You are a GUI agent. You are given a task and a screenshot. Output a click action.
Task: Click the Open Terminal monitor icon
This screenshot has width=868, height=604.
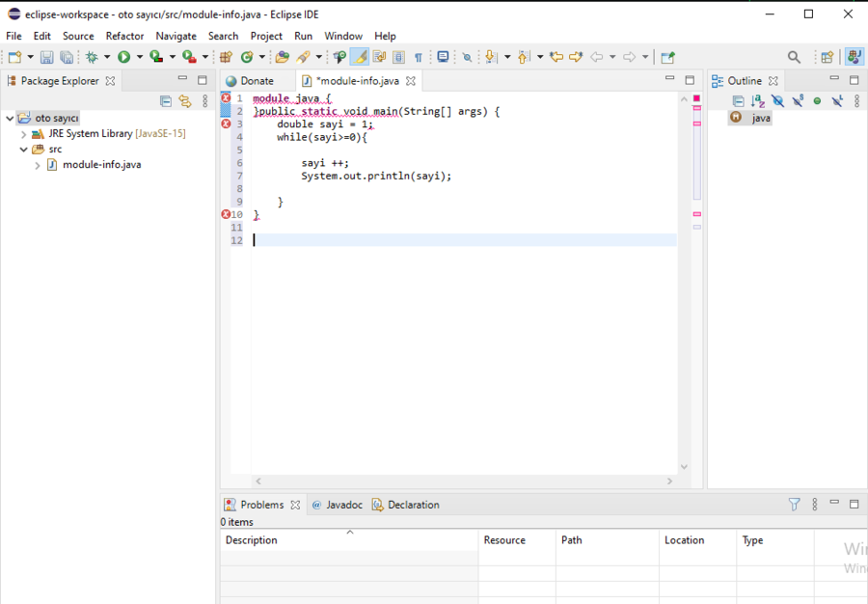[443, 57]
